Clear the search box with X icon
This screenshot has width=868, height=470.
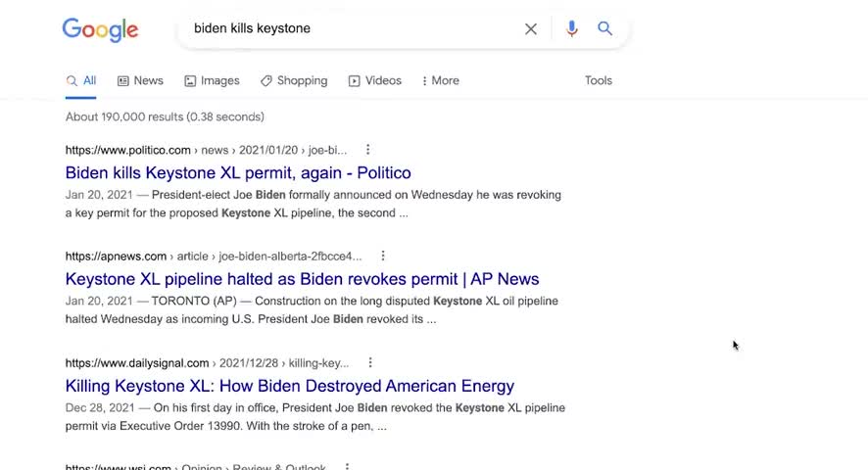tap(531, 29)
